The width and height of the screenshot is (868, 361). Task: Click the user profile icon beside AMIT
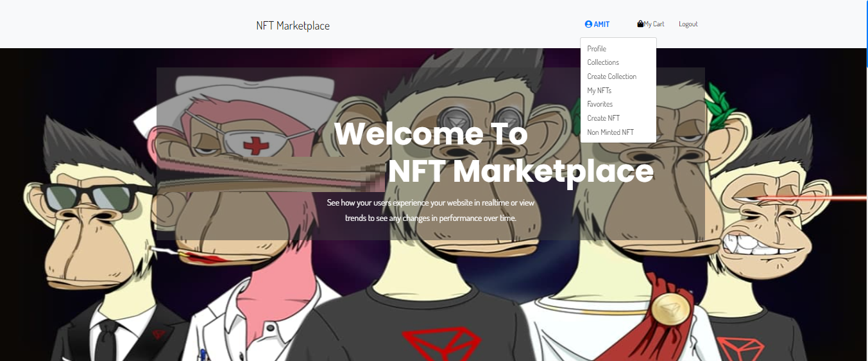[x=588, y=24]
